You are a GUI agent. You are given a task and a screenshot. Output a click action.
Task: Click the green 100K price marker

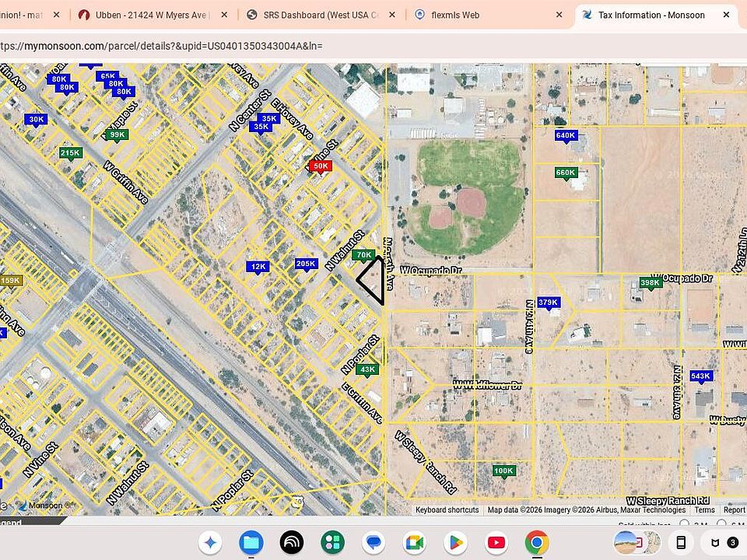click(x=504, y=471)
